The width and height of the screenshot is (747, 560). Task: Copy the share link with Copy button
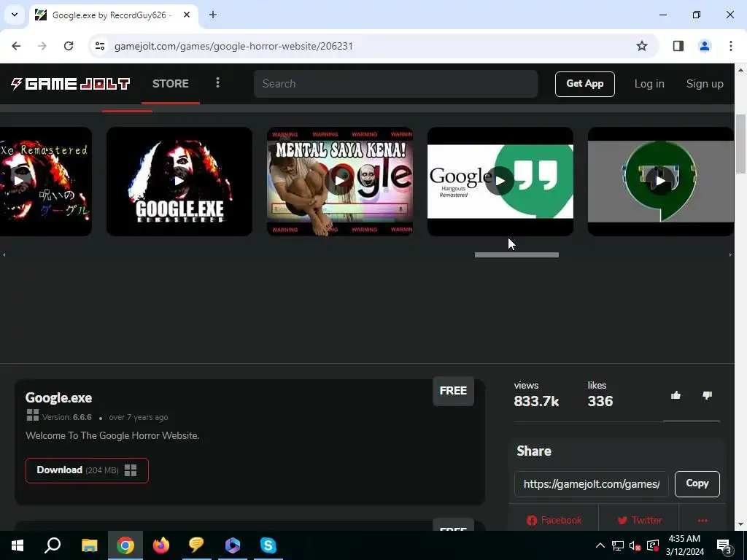tap(697, 484)
